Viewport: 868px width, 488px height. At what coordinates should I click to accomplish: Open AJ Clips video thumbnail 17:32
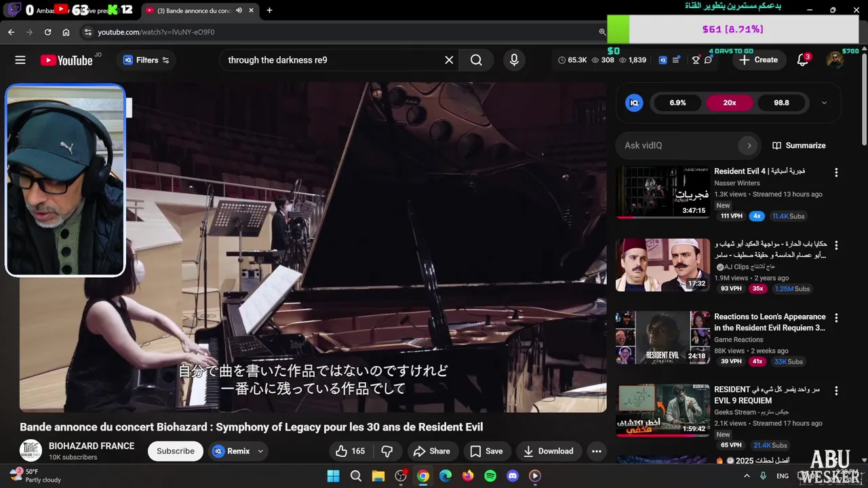click(663, 265)
